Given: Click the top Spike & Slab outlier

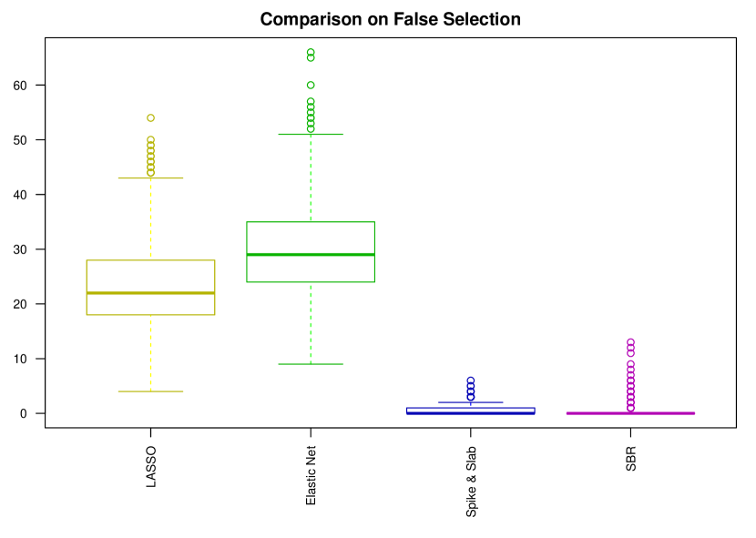Looking at the screenshot, I should click(x=471, y=381).
